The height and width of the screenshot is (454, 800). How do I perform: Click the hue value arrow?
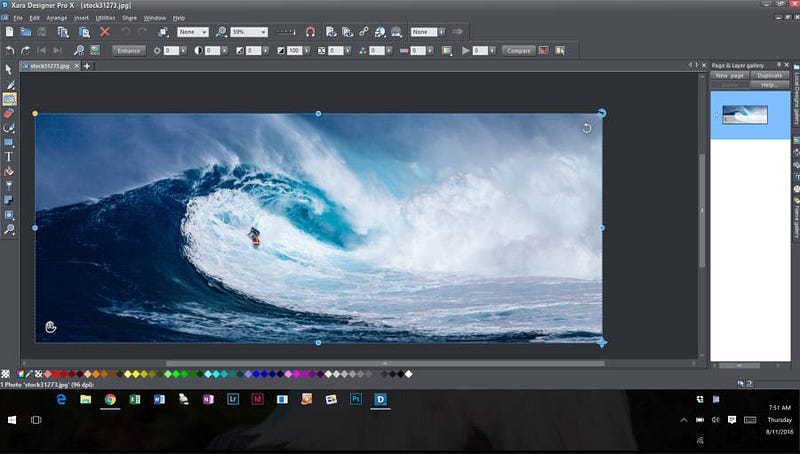click(x=389, y=51)
